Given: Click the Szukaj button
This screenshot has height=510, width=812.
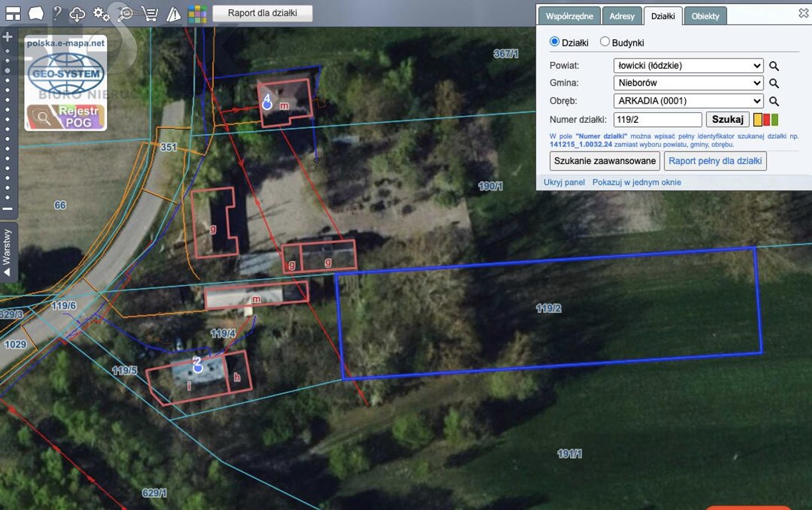Looking at the screenshot, I should 728,120.
